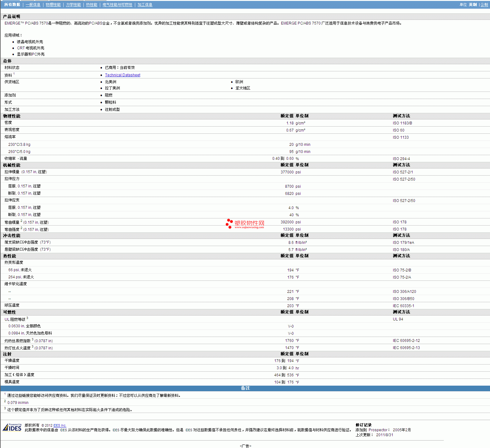Switch to the 物理性能 tab
This screenshot has width=490, height=448.
coord(53,5)
